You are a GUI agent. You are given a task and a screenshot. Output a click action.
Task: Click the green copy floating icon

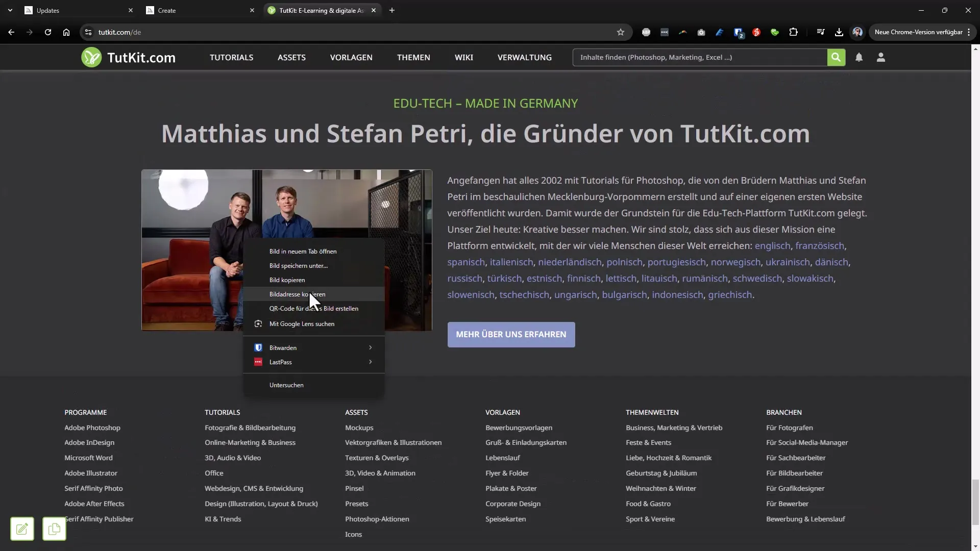(54, 529)
